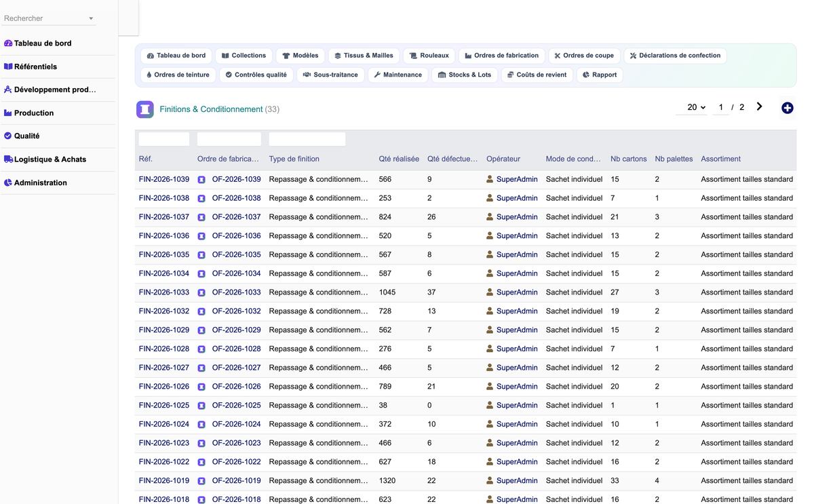The width and height of the screenshot is (814, 504).
Task: Open the Rouleaux tab
Action: [429, 56]
